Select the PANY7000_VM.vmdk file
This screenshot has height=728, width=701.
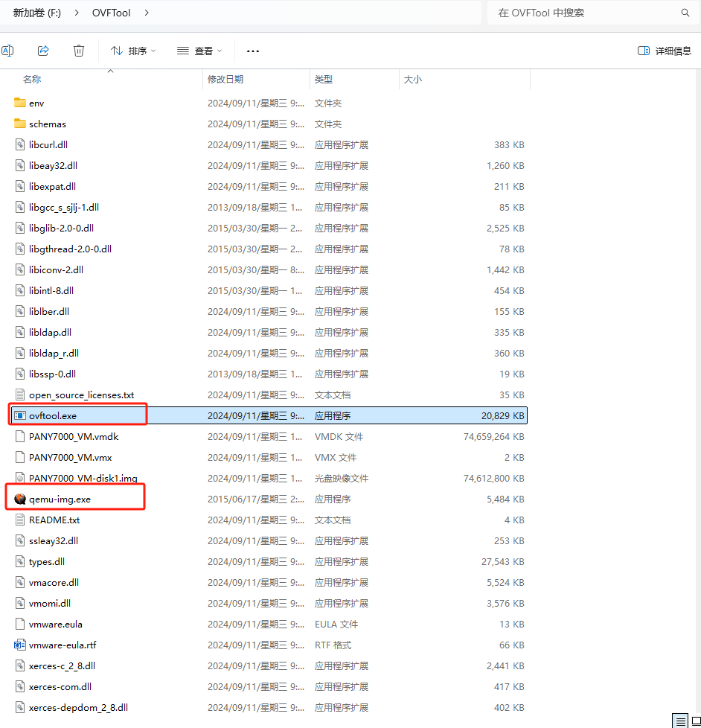74,436
